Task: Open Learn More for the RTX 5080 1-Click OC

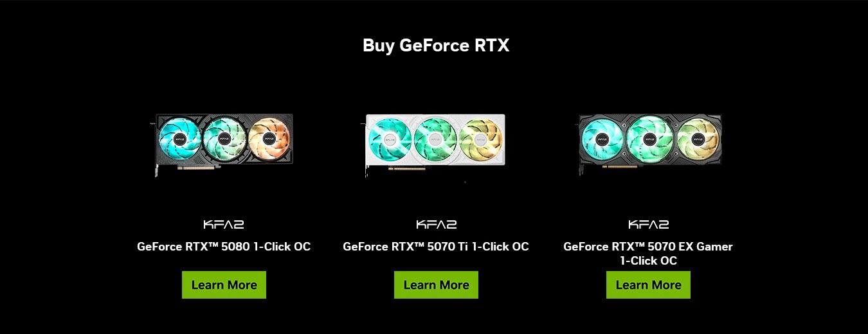Action: tap(224, 285)
